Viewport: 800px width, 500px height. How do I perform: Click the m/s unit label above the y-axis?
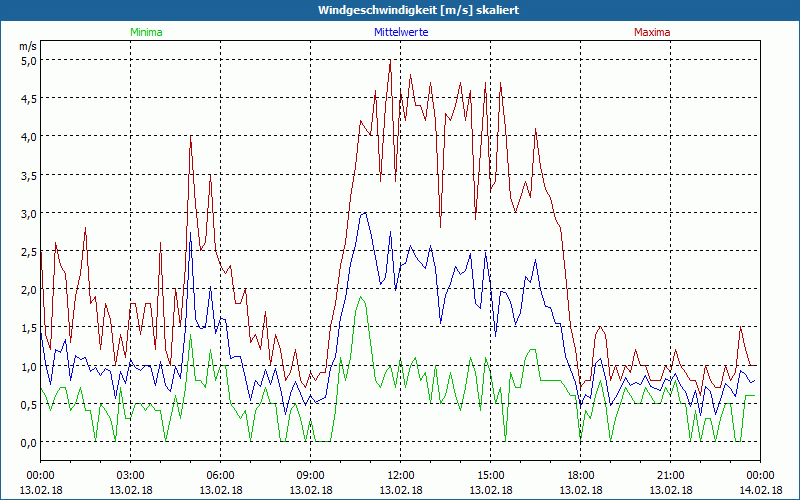click(27, 46)
